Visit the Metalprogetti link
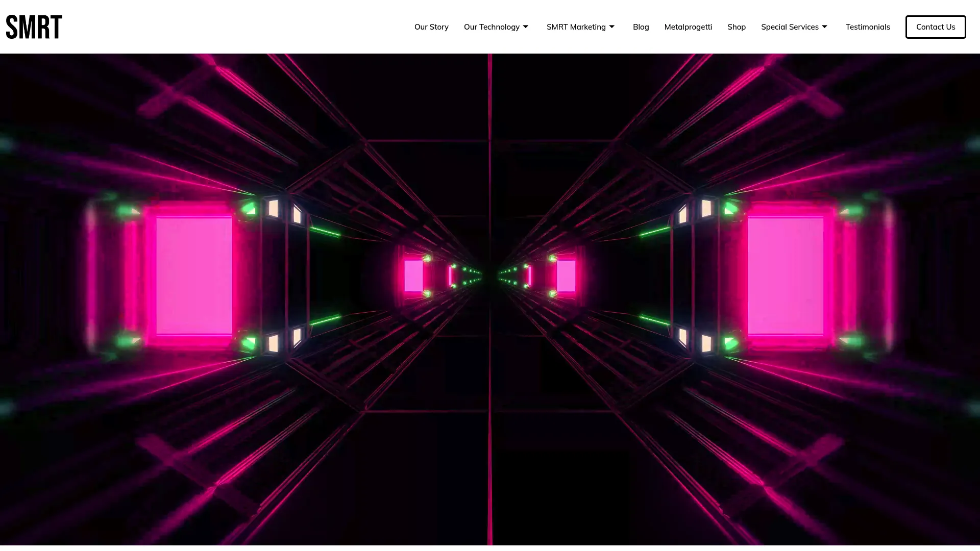The width and height of the screenshot is (980, 551). click(x=688, y=27)
